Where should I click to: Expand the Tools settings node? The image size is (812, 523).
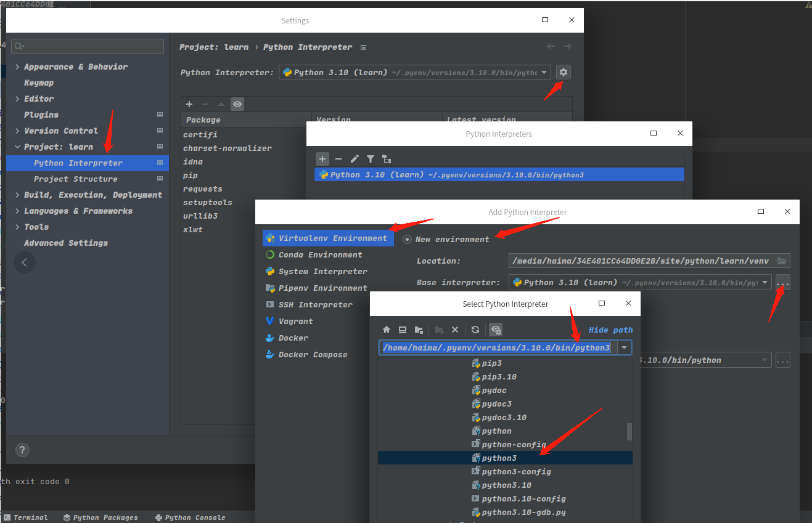17,227
